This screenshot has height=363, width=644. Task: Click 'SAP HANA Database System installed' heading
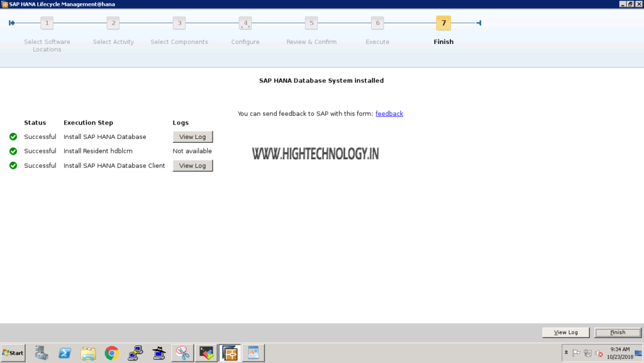point(321,81)
